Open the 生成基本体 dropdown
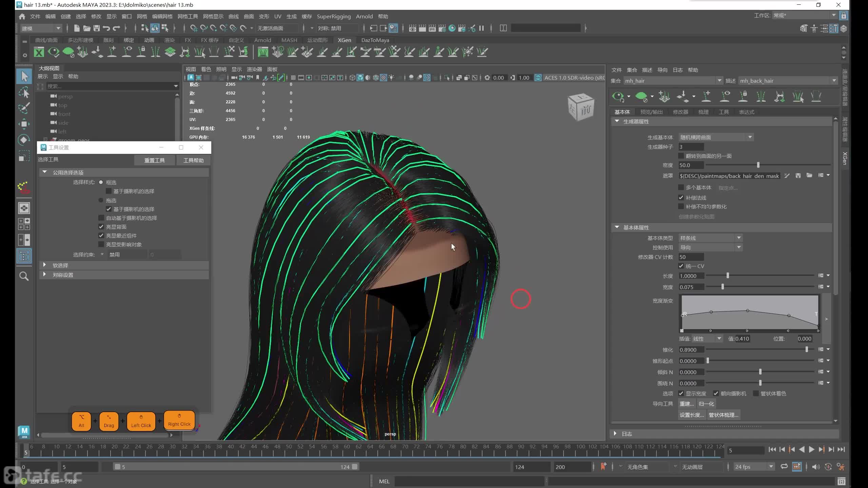The image size is (868, 488). [716, 137]
